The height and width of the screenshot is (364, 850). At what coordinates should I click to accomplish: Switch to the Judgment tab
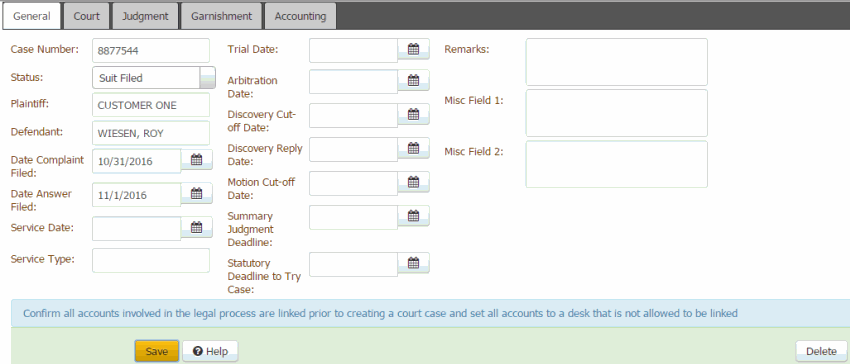point(145,16)
